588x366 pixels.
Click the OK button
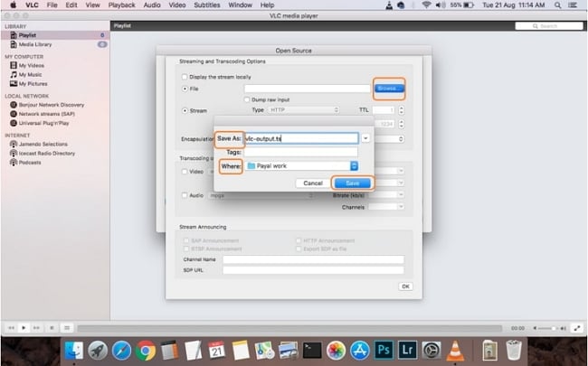405,286
